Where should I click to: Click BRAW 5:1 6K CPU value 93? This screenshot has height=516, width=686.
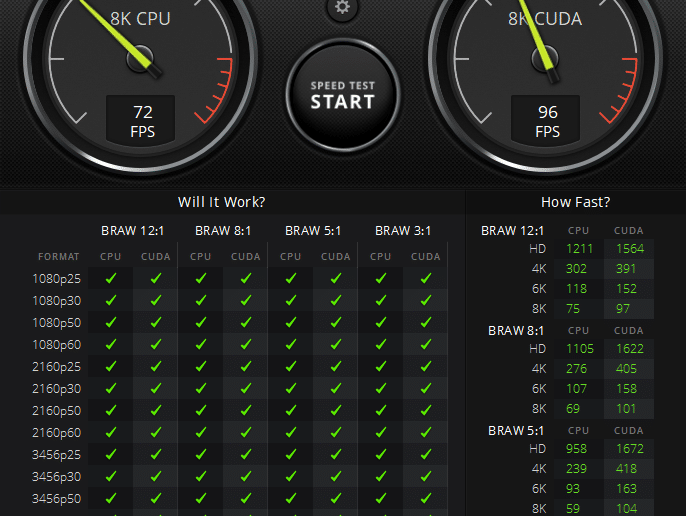coord(573,489)
